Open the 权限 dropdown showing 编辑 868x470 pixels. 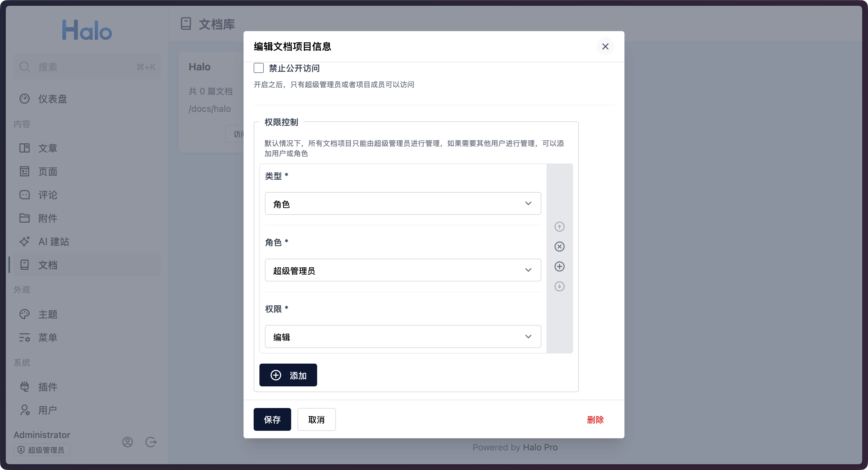[x=403, y=336]
